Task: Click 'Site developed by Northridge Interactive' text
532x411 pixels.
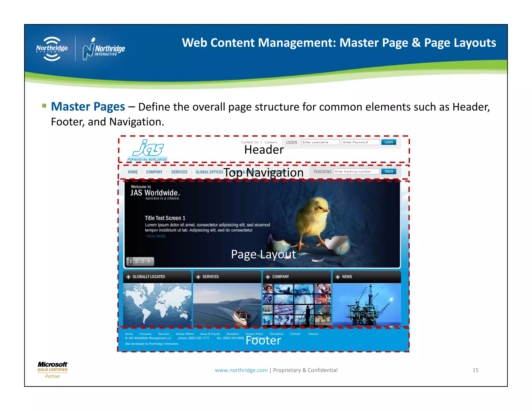Action: [x=151, y=344]
